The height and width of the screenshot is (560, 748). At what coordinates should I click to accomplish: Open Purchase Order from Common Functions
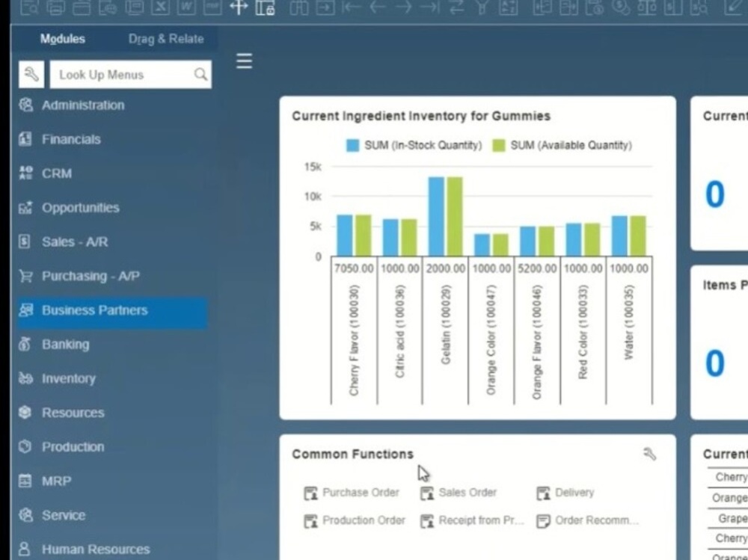[x=352, y=492]
